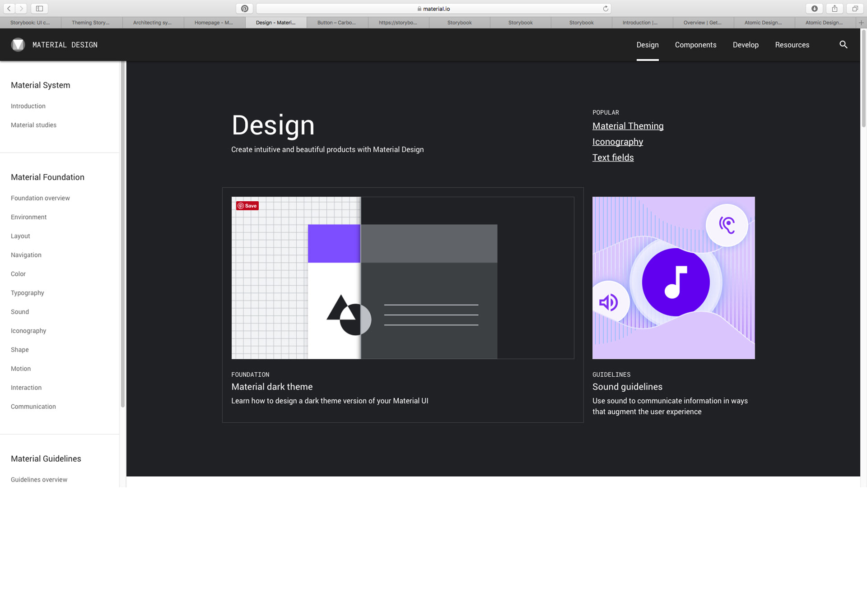Open the Material Theming link
This screenshot has height=616, width=867.
tap(628, 126)
